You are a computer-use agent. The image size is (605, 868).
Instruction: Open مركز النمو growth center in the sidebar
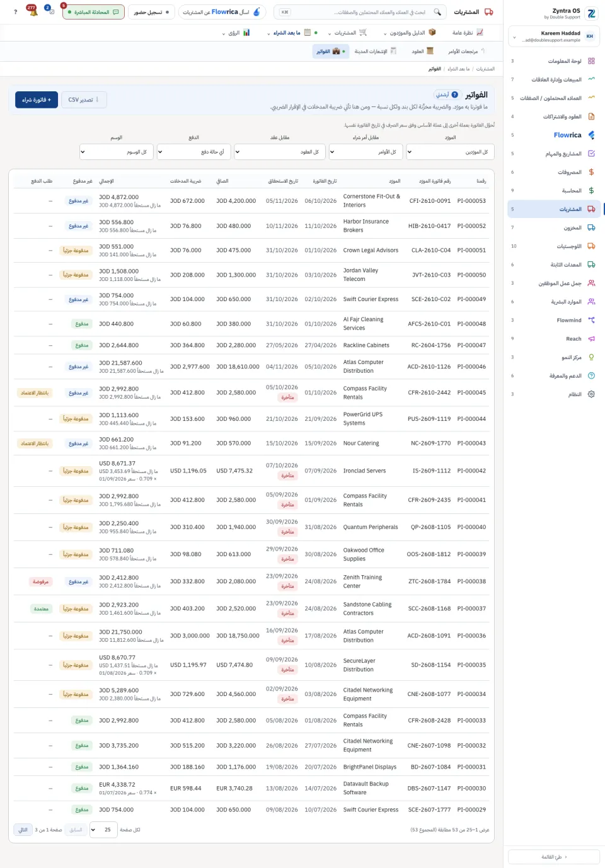(554, 357)
